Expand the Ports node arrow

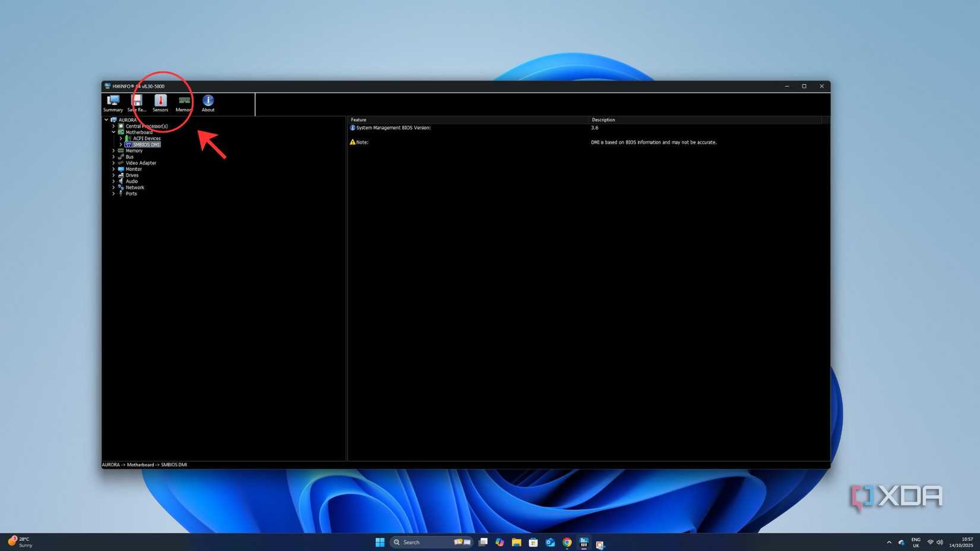tap(113, 194)
